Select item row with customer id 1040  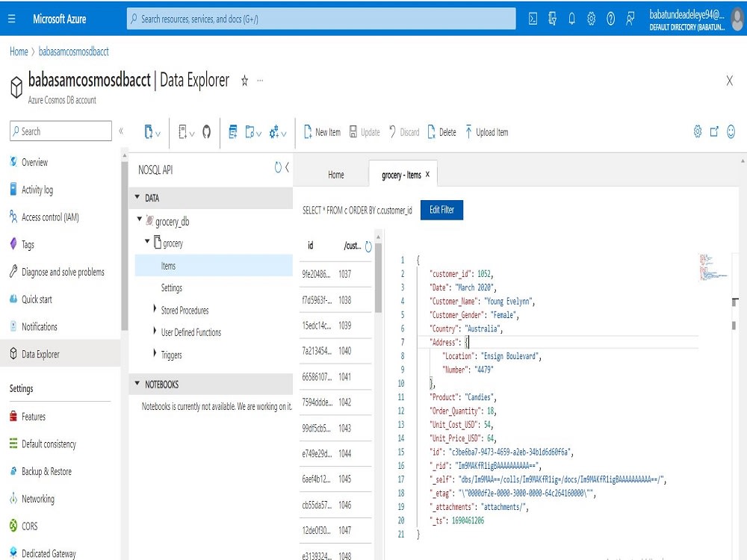coord(335,351)
